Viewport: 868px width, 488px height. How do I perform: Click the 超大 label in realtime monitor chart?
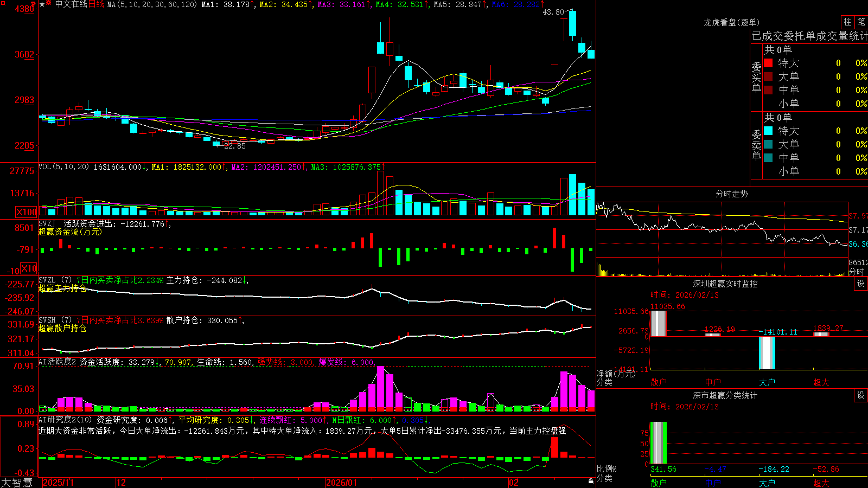[821, 382]
